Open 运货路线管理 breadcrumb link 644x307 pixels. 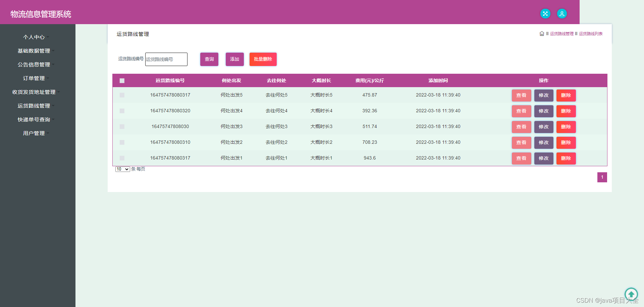[x=562, y=34]
